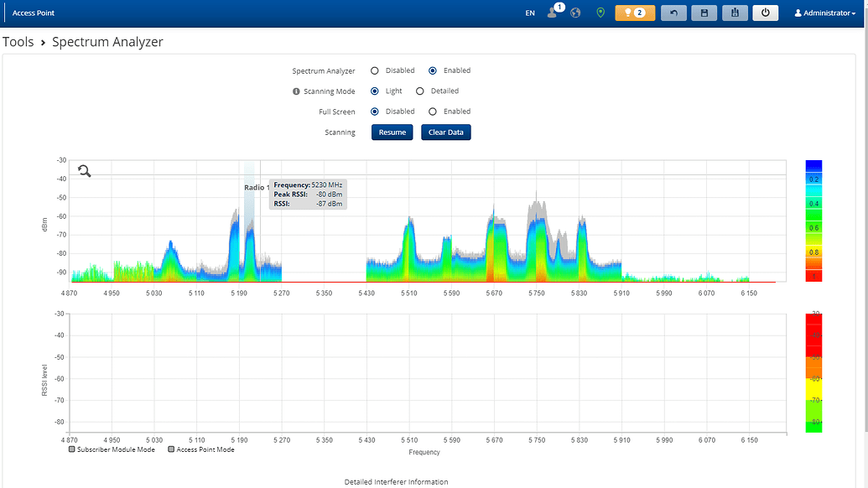Viewport: 868px width, 488px height.
Task: Toggle Subscriber Module Mode legend checkbox
Action: point(72,449)
